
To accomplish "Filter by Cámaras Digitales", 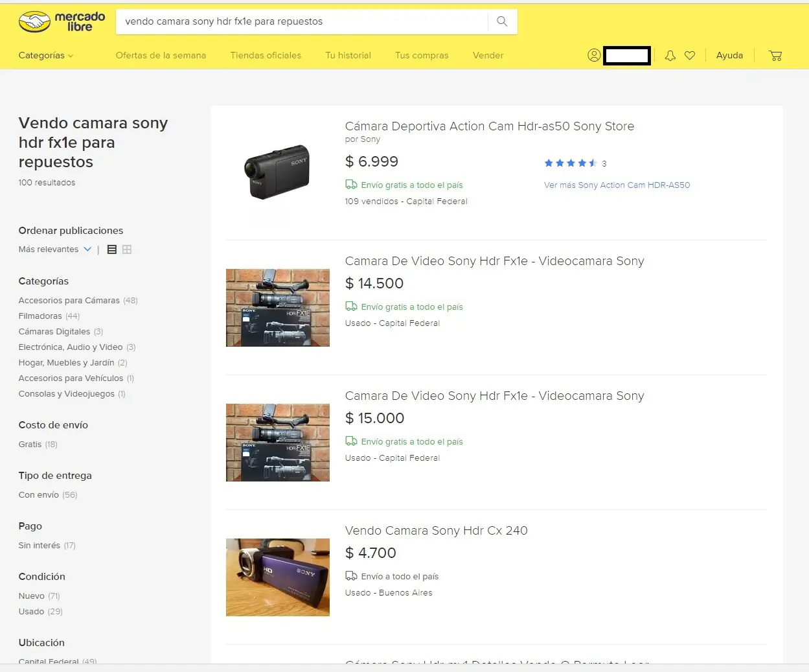I will [x=61, y=332].
